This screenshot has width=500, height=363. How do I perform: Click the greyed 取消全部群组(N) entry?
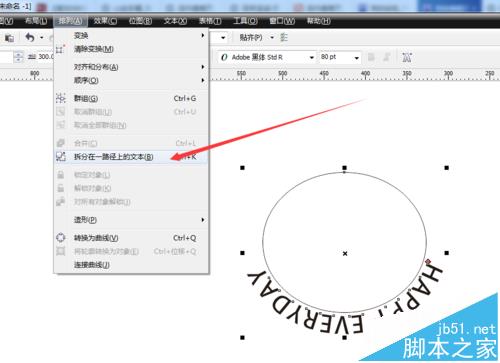pyautogui.click(x=131, y=125)
